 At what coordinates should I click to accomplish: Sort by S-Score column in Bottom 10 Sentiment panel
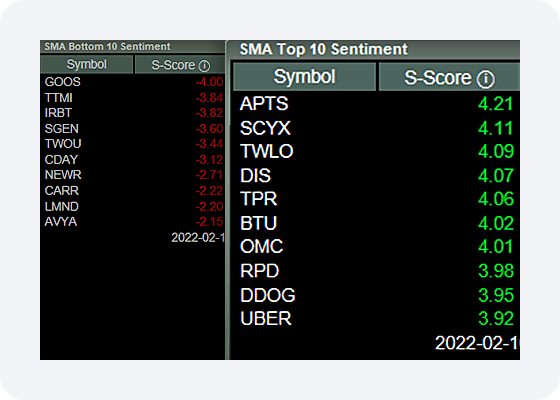pos(180,65)
